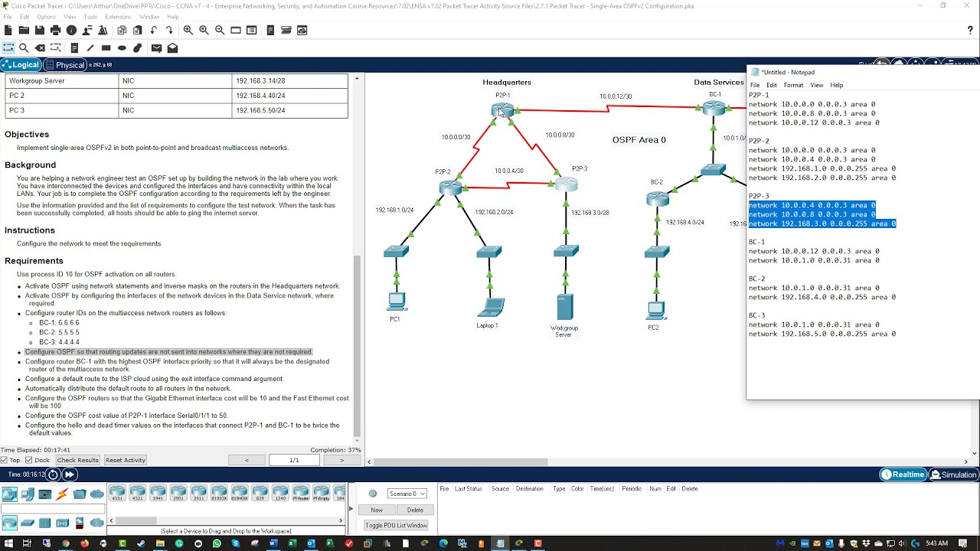Click the New scenario button
This screenshot has width=980, height=551.
[377, 510]
